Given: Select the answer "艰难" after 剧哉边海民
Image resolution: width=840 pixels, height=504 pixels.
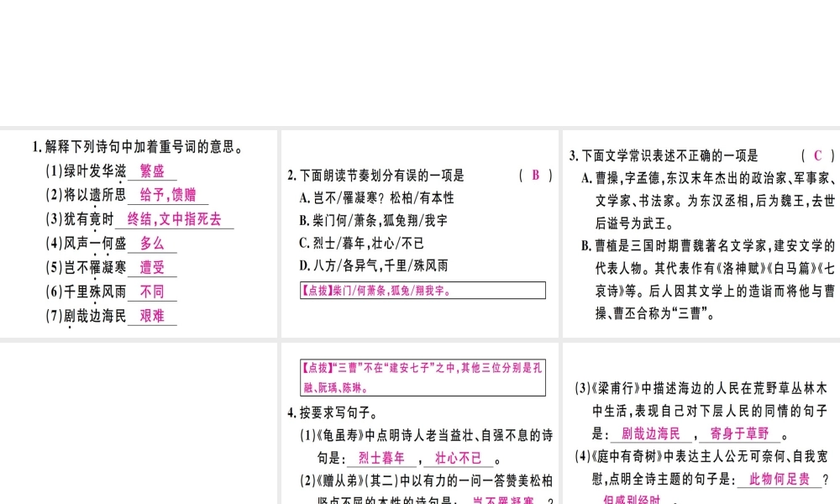Looking at the screenshot, I should click(x=152, y=316).
